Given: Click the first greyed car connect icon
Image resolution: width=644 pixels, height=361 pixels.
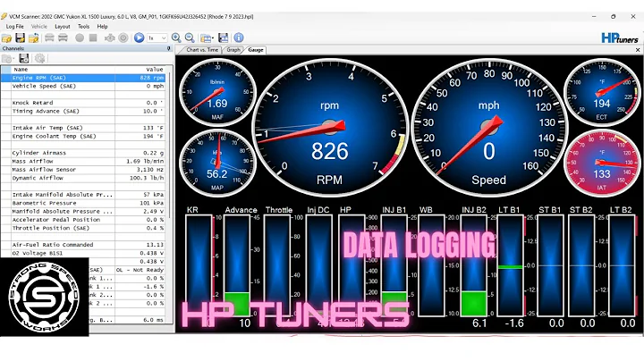Looking at the screenshot, I should coord(49,38).
